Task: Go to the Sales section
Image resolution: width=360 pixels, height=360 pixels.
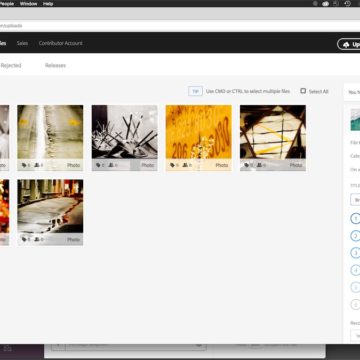Action: (x=22, y=43)
